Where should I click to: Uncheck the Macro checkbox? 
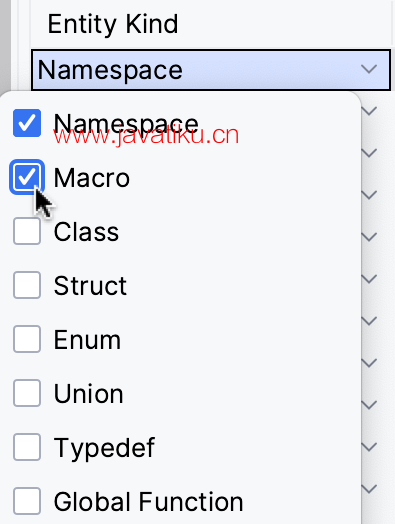(27, 177)
